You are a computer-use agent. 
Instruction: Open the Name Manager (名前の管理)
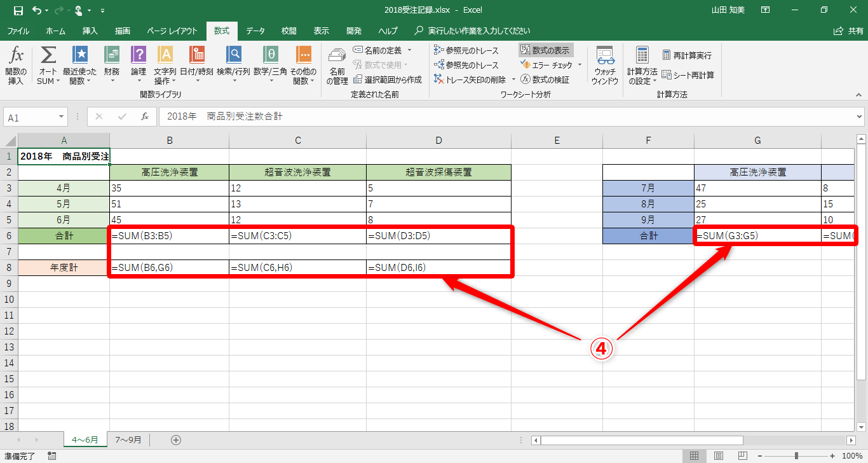click(337, 66)
